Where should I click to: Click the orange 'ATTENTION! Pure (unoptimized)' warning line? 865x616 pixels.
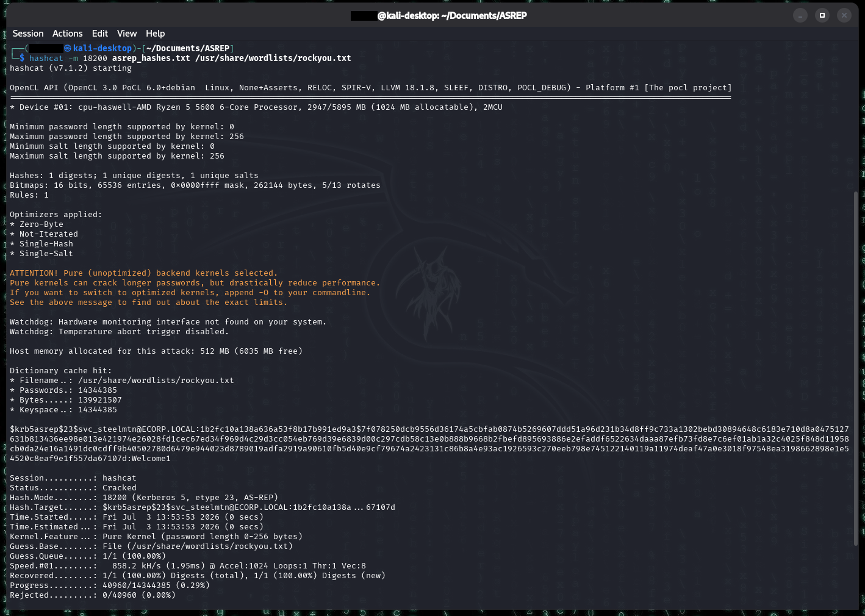pyautogui.click(x=144, y=273)
